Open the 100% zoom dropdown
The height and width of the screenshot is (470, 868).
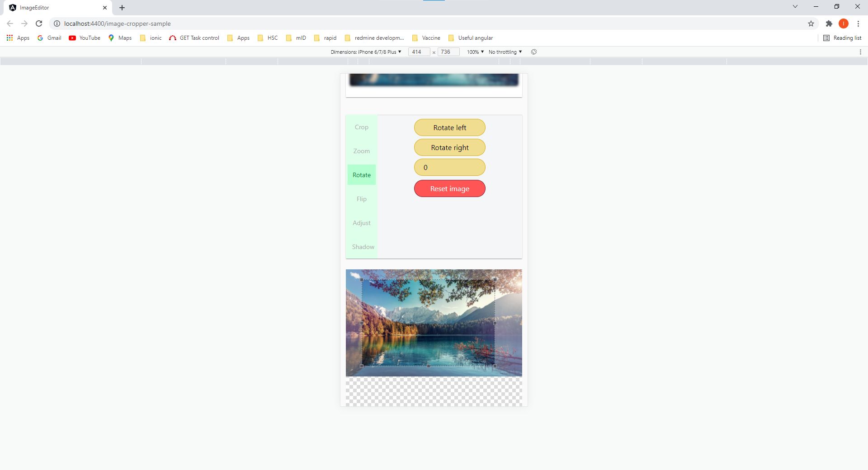click(475, 52)
